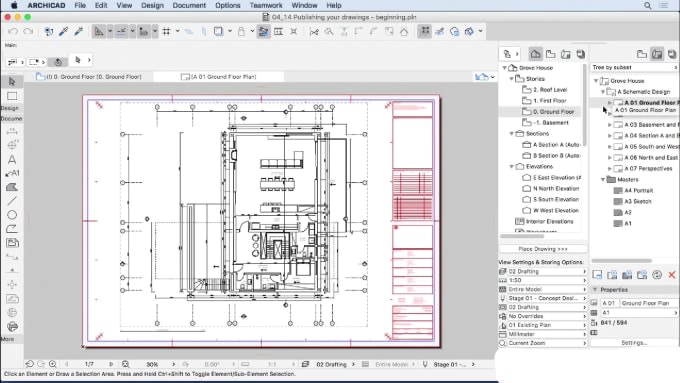Select the Marquee tool in toolbox
The width and height of the screenshot is (680, 383).
coord(12,96)
